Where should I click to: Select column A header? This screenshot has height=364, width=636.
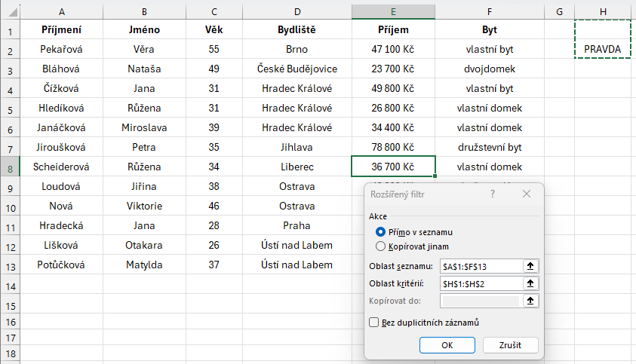pyautogui.click(x=62, y=12)
